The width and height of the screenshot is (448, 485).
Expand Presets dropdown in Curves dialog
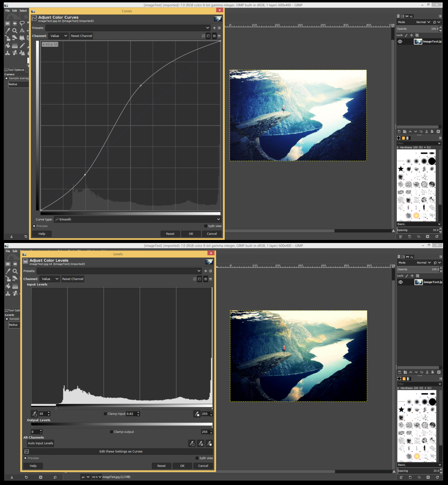[128, 28]
